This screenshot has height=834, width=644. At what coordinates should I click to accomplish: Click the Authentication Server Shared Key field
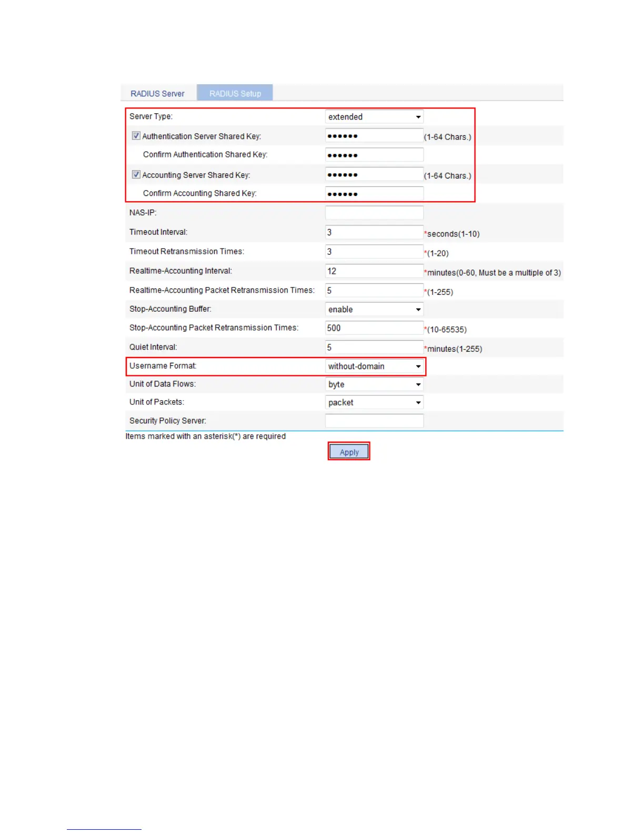(x=374, y=136)
